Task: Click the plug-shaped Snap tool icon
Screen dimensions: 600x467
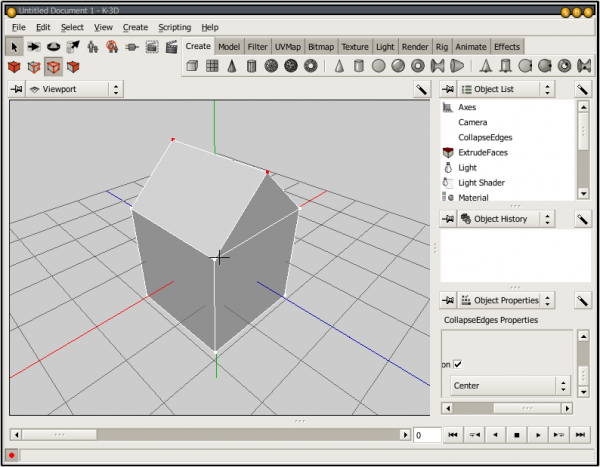Action: point(132,47)
